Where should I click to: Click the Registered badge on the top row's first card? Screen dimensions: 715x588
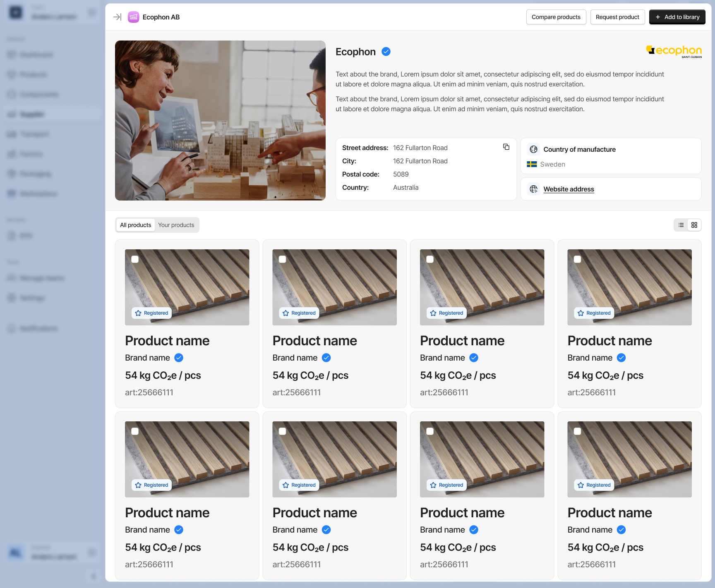pyautogui.click(x=151, y=313)
